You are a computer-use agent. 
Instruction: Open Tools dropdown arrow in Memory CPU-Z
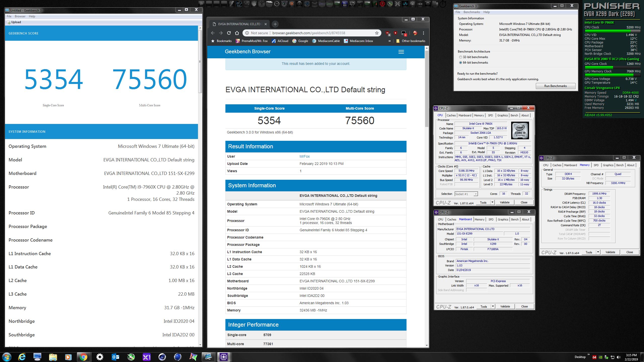click(x=598, y=252)
